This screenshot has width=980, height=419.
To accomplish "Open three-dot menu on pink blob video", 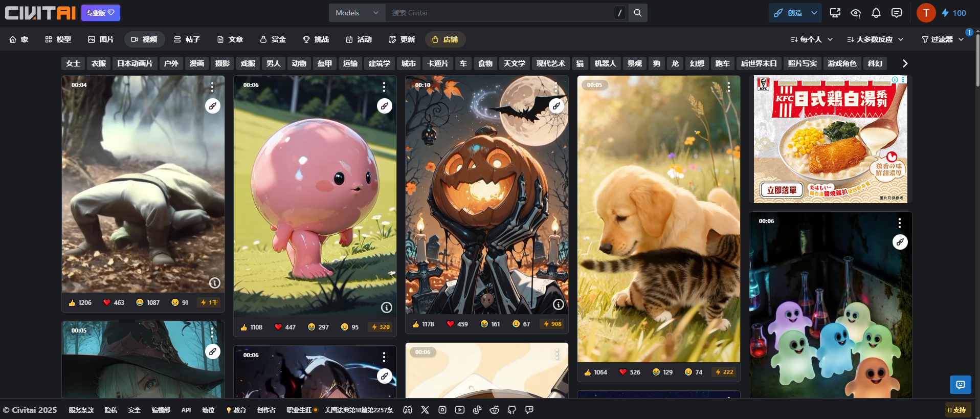I will [384, 87].
